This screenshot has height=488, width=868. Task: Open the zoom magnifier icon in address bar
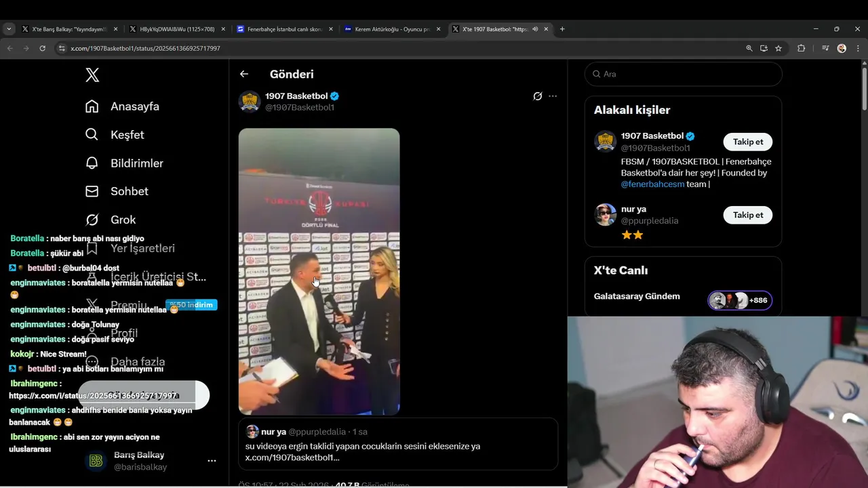[x=749, y=48]
